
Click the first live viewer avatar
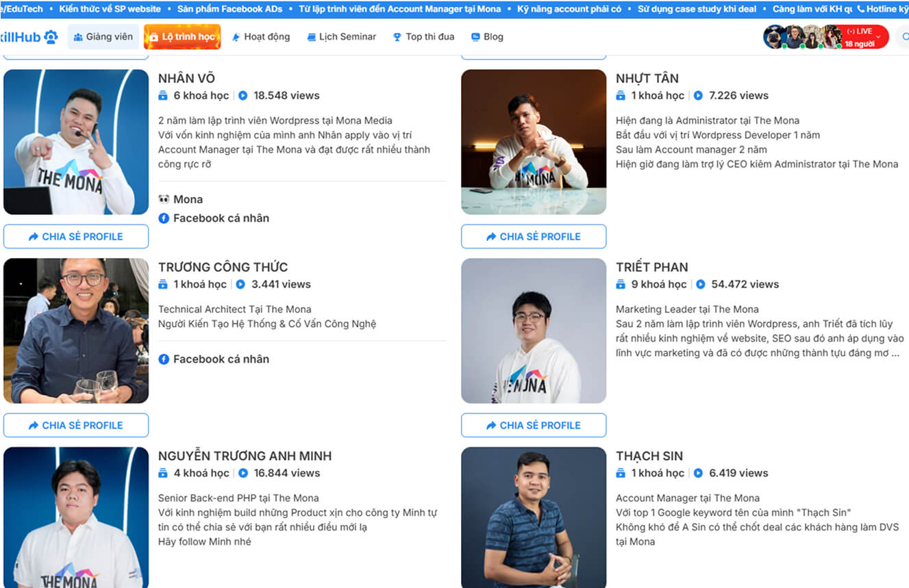pos(774,37)
